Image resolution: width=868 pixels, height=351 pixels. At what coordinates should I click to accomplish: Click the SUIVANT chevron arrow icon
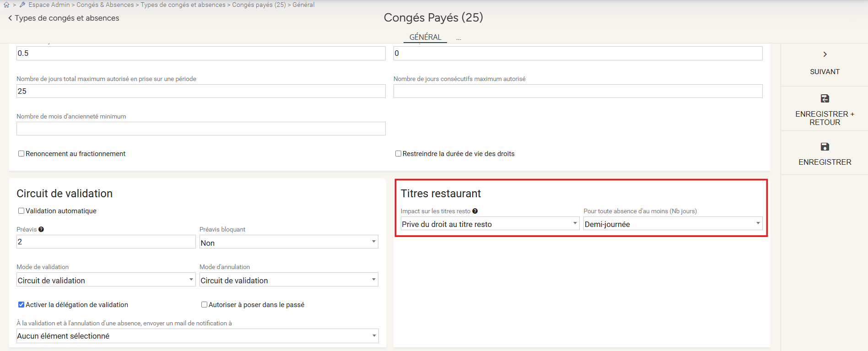pos(825,54)
